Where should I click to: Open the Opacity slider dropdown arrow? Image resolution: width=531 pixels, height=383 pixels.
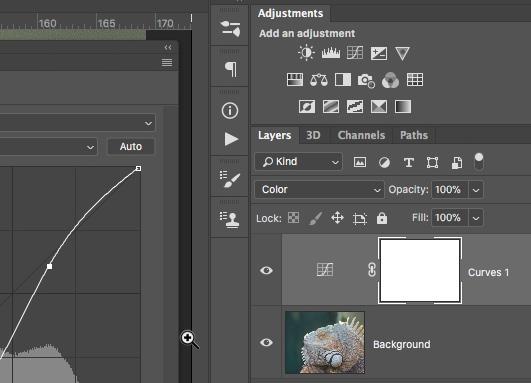pyautogui.click(x=476, y=190)
